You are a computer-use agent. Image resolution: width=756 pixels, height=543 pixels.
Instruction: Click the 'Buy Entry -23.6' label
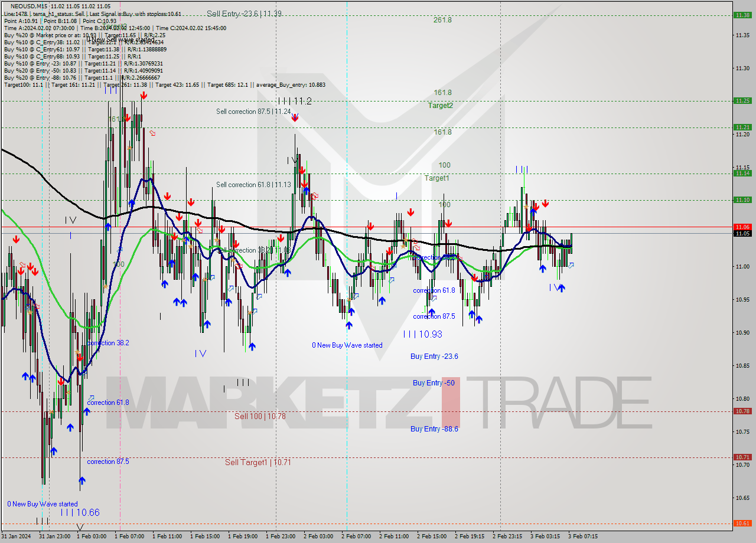coord(434,356)
